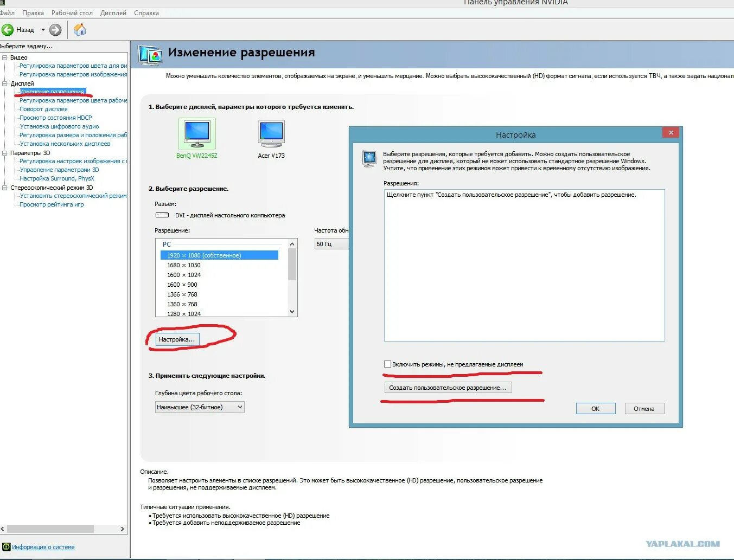Click the green Back arrow icon
This screenshot has width=734, height=560.
point(8,30)
